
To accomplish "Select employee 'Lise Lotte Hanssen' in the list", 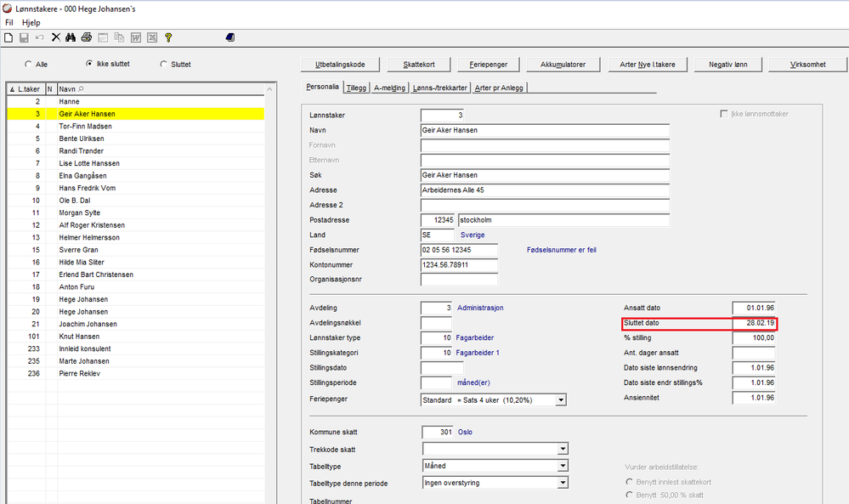I will click(x=135, y=163).
